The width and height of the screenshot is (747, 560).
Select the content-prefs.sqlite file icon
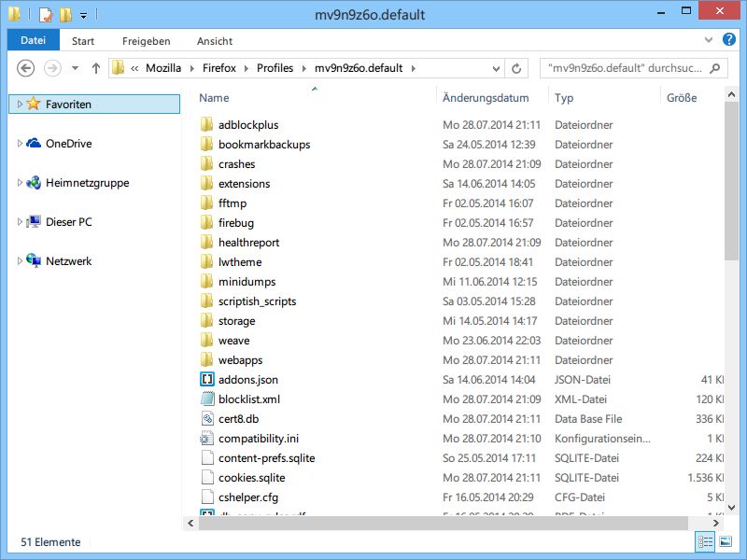coord(206,457)
